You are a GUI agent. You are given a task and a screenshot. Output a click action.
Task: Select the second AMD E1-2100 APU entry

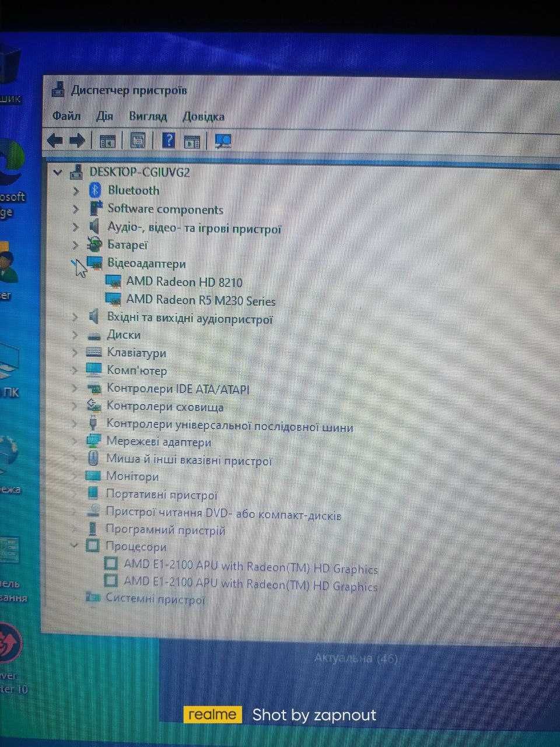click(x=251, y=584)
